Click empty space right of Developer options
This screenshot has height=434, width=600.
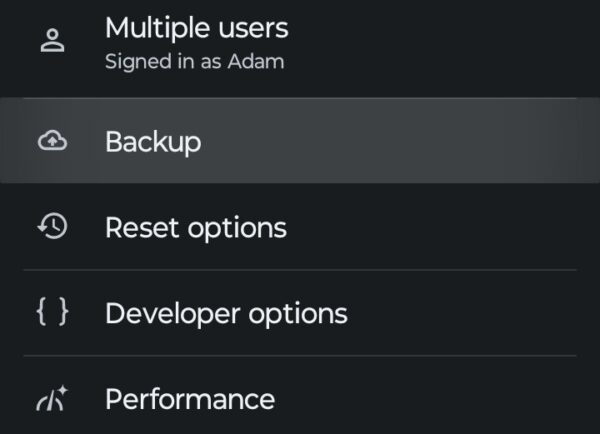[x=460, y=314]
